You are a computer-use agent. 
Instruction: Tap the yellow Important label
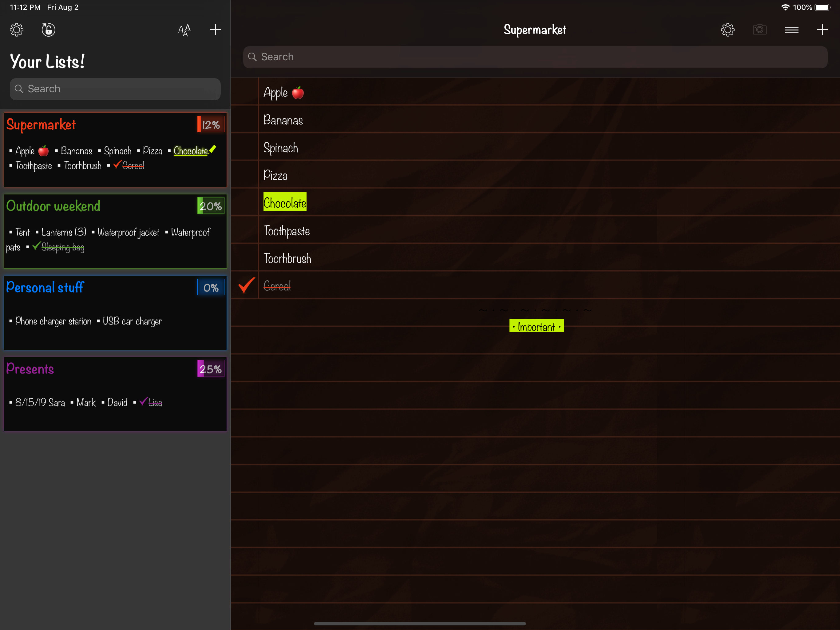pyautogui.click(x=536, y=326)
